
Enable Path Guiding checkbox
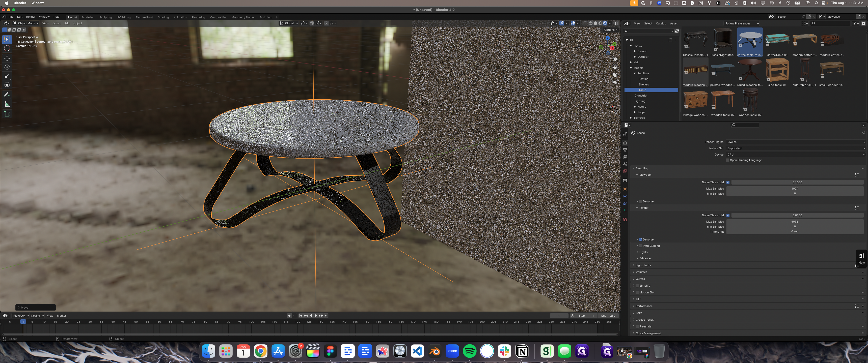click(x=641, y=246)
